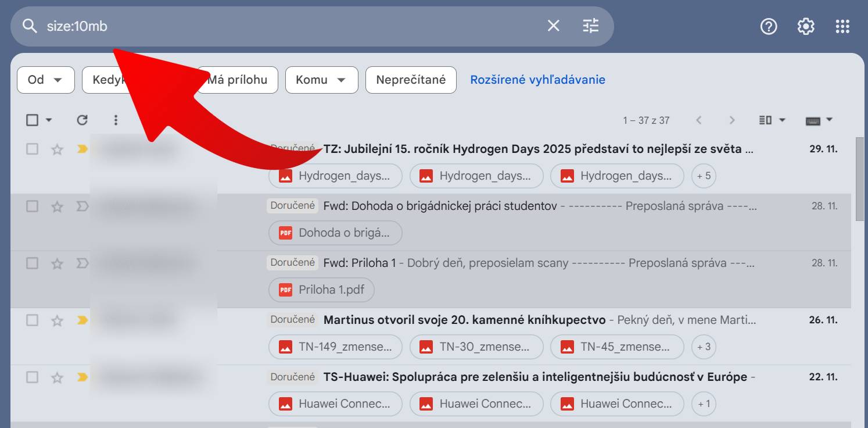Open the TN-149_zmense image attachment

(335, 347)
